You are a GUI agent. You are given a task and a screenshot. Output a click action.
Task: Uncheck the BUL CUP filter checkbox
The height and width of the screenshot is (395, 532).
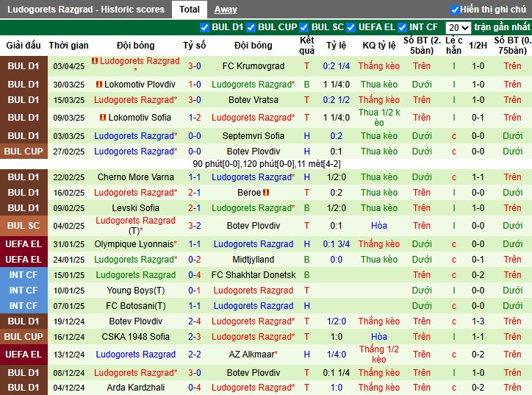point(251,27)
